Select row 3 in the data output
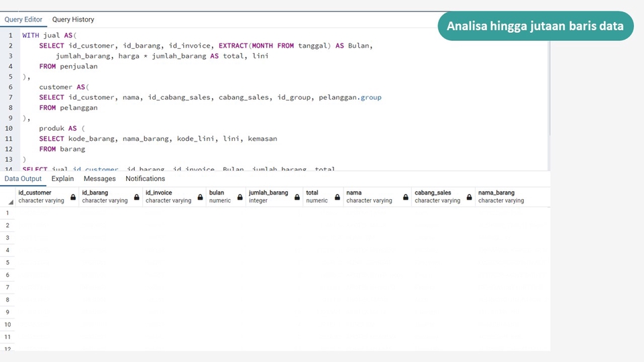Image resolution: width=644 pixels, height=362 pixels. point(7,237)
